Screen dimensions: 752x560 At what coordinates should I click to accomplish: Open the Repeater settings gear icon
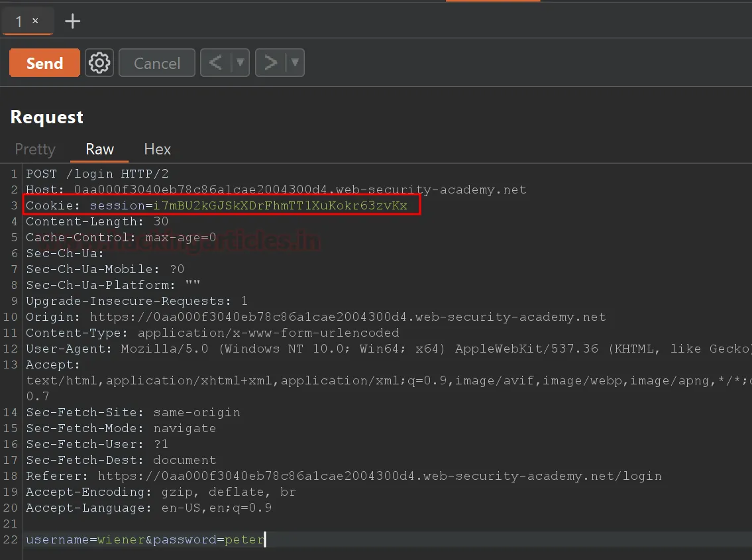coord(99,63)
